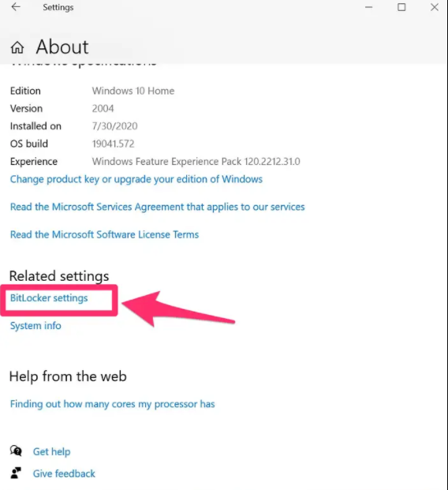Click the About page heading
This screenshot has width=448, height=490.
click(62, 47)
